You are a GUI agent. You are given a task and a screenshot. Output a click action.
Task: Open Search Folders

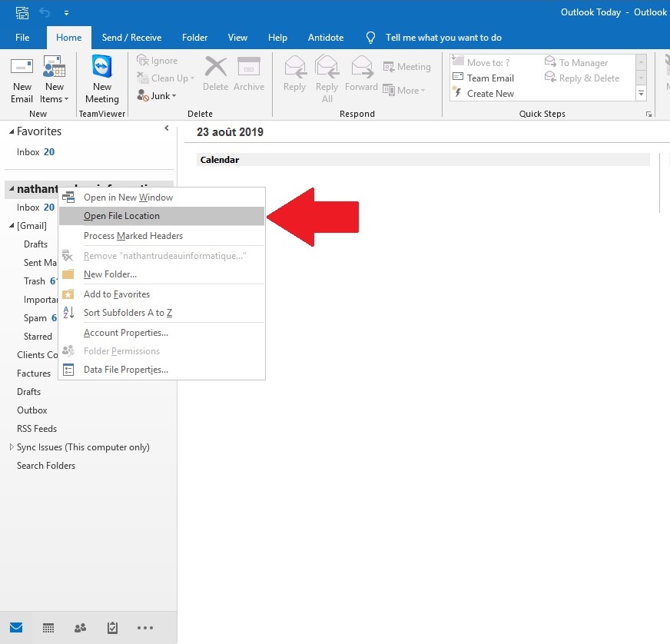46,466
